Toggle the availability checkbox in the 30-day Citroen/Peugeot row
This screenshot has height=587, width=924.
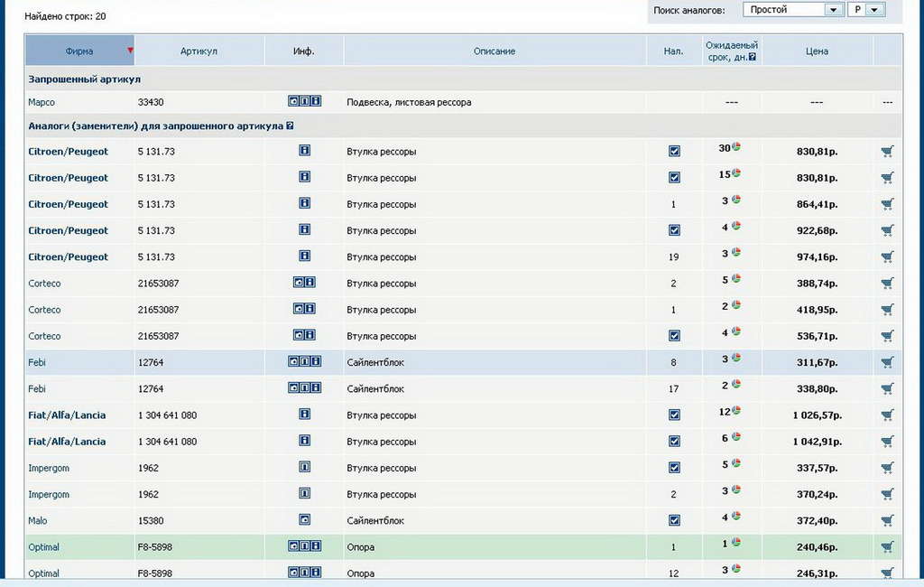coord(674,151)
